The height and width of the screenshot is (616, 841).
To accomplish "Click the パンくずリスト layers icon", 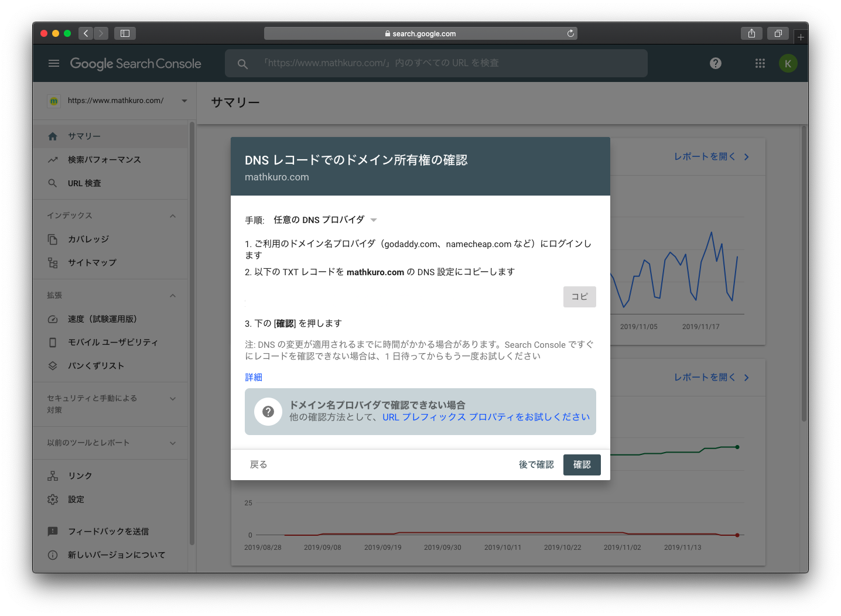I will (x=53, y=366).
